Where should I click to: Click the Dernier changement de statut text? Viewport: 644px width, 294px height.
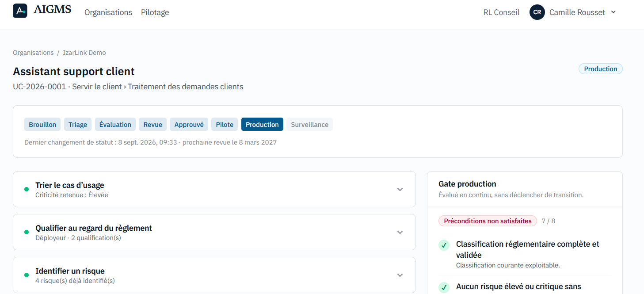150,142
